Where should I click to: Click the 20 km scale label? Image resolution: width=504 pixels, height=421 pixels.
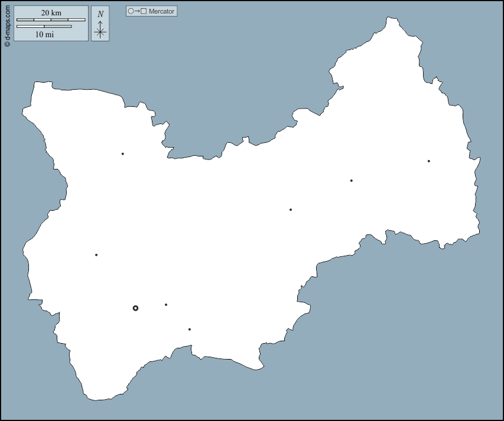[x=51, y=13]
